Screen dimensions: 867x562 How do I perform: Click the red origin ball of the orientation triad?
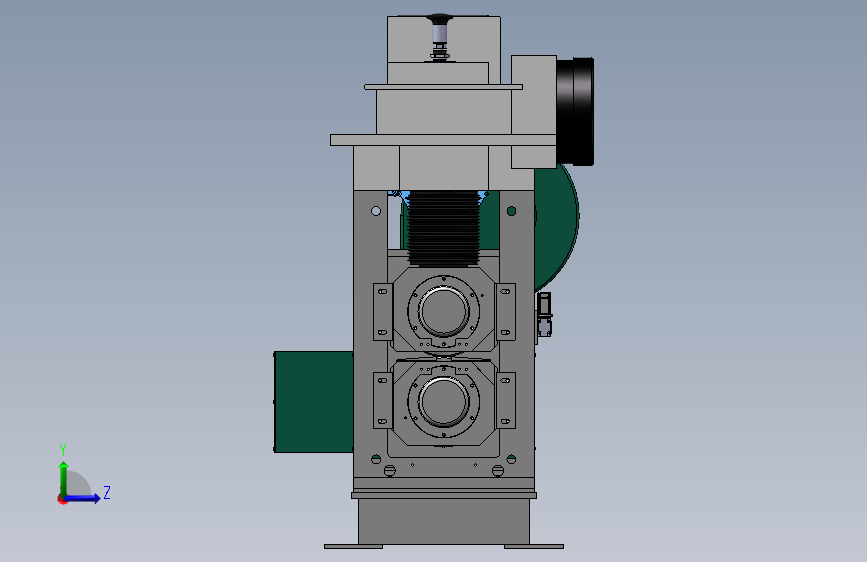(62, 499)
